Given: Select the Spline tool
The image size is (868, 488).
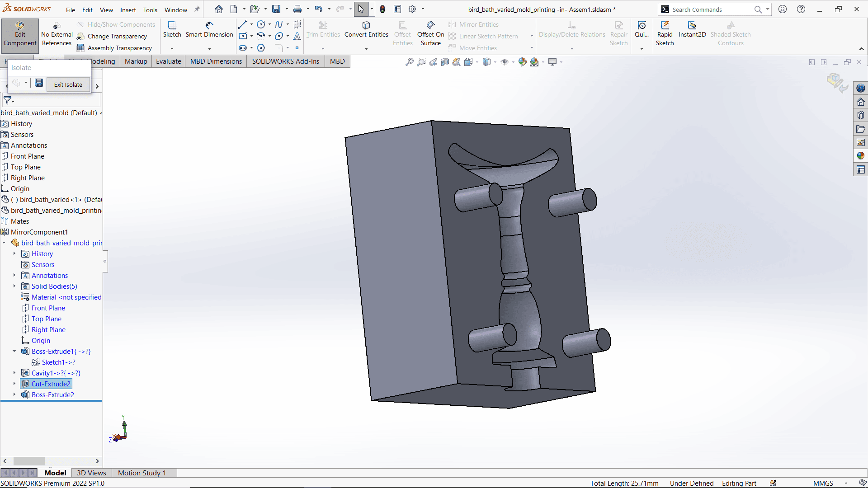Looking at the screenshot, I should 279,24.
